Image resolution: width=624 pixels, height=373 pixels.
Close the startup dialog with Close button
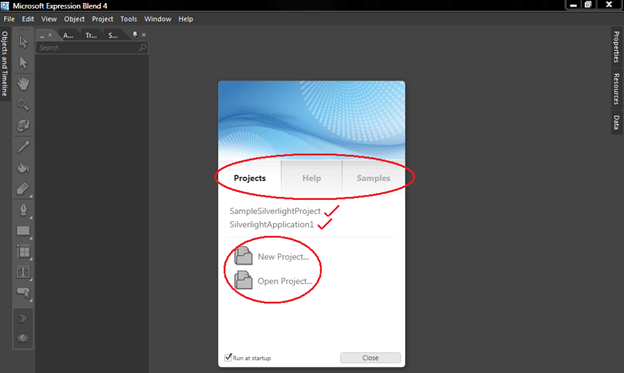(370, 357)
